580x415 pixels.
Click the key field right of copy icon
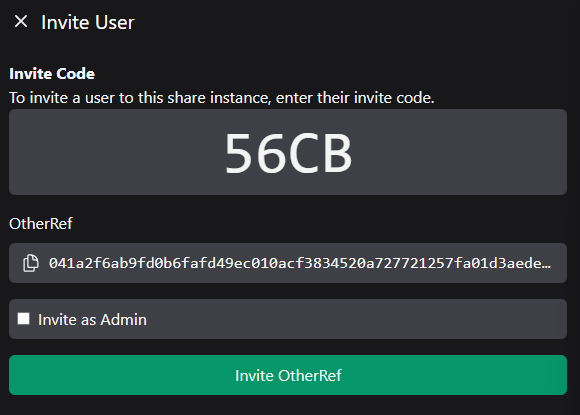click(x=300, y=263)
